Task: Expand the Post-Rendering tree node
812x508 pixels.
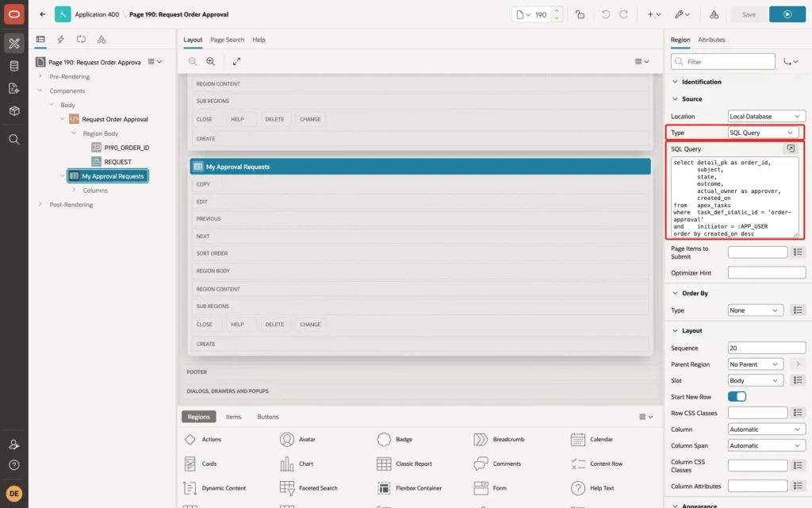Action: pos(40,204)
